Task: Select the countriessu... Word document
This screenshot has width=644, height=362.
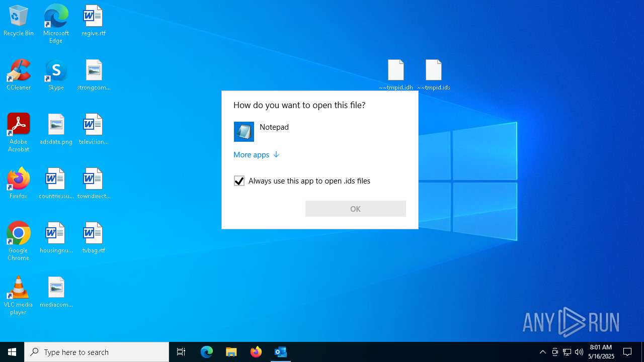Action: coord(56,184)
